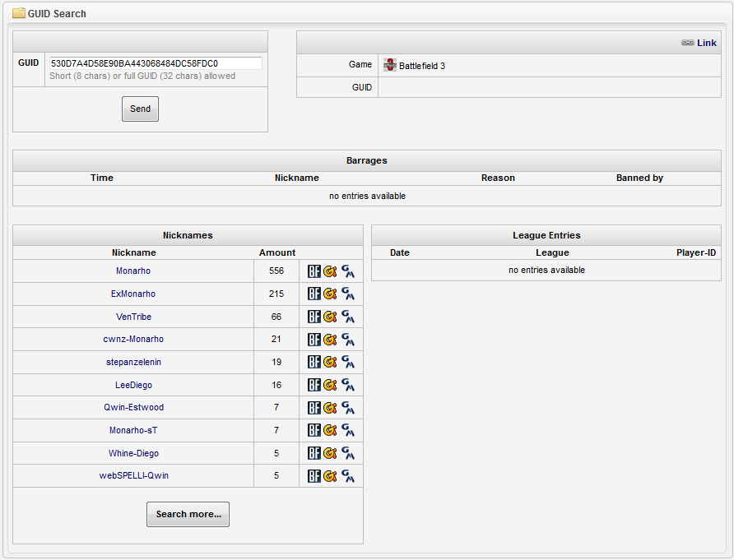This screenshot has width=734, height=560.
Task: Open the ExMonarho nickname link
Action: tap(133, 294)
